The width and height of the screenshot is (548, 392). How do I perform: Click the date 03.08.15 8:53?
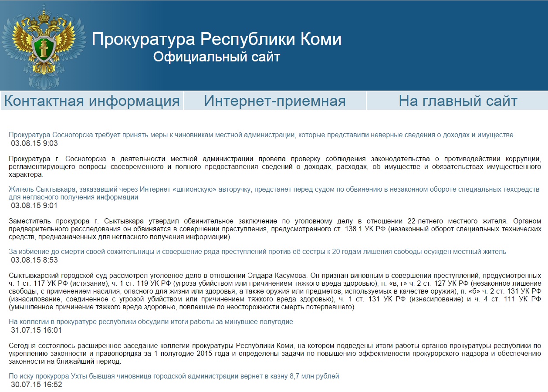34,260
